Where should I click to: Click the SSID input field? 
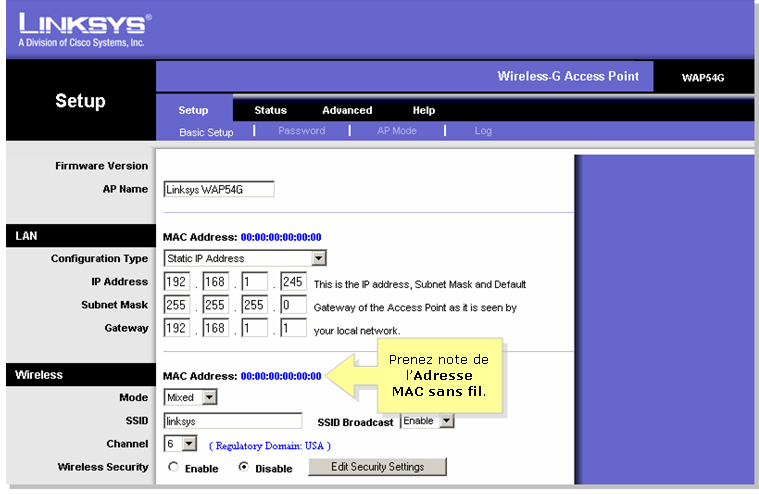coord(232,421)
